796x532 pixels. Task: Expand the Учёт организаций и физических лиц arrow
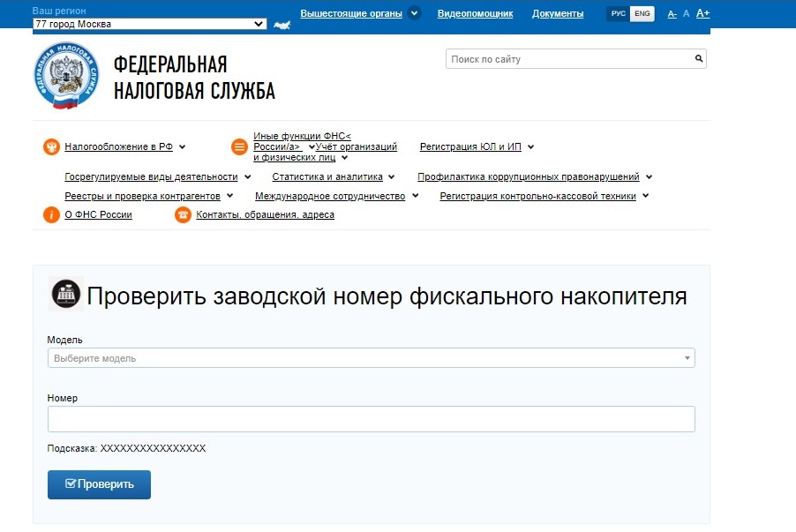[344, 158]
